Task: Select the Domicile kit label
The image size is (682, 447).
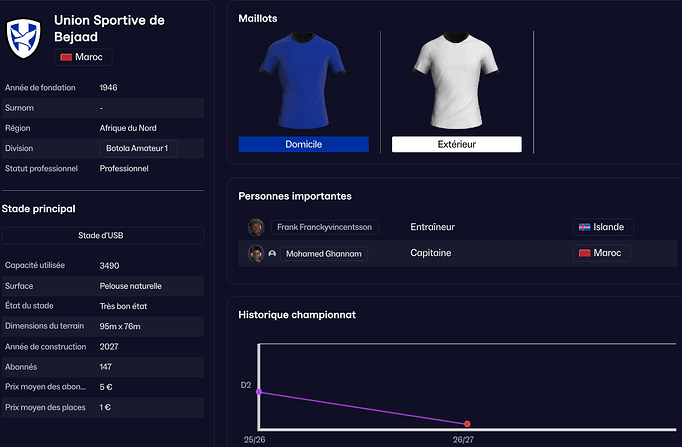Action: [x=304, y=144]
